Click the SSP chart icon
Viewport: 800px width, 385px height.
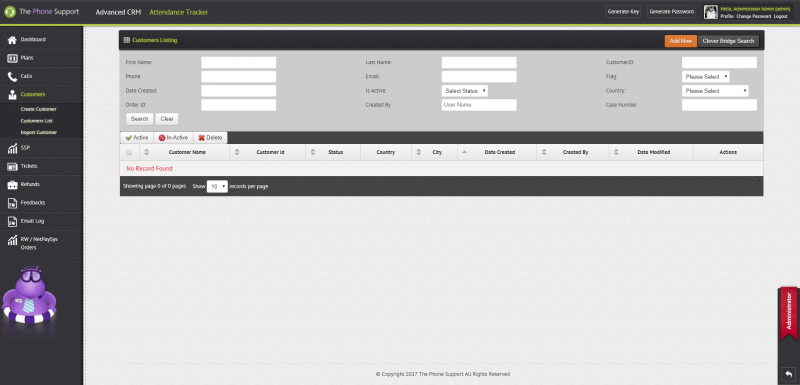[x=12, y=148]
